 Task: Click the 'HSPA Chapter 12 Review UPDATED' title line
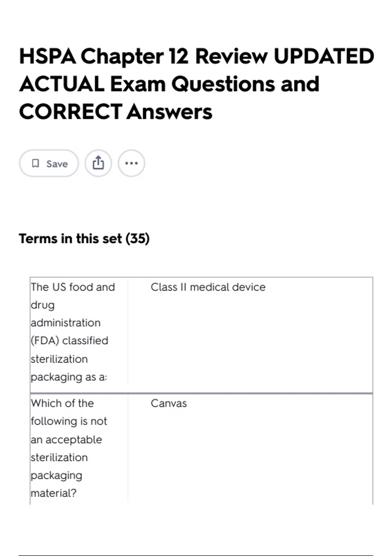tap(196, 56)
